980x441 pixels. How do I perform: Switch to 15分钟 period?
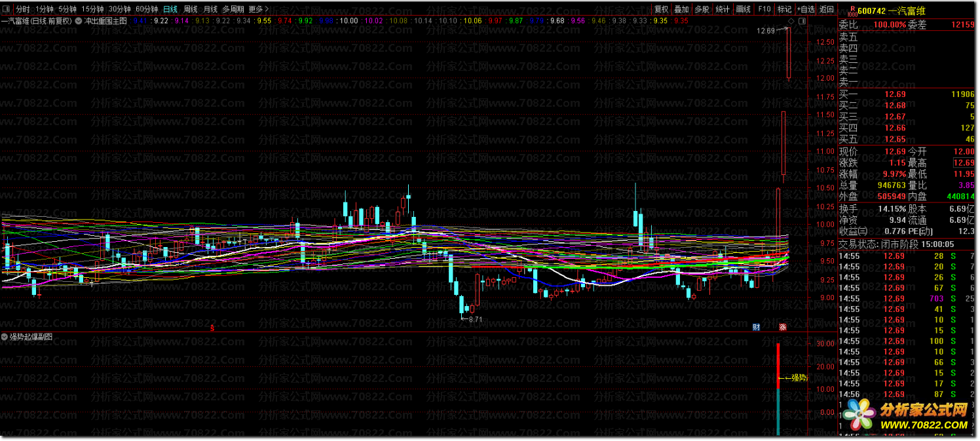click(92, 9)
